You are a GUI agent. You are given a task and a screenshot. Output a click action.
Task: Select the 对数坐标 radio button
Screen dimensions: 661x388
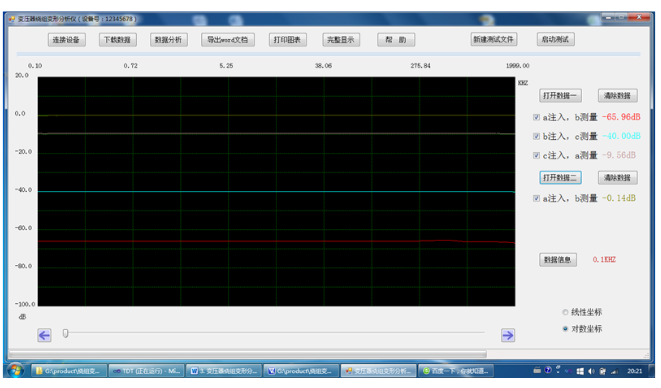(x=565, y=329)
